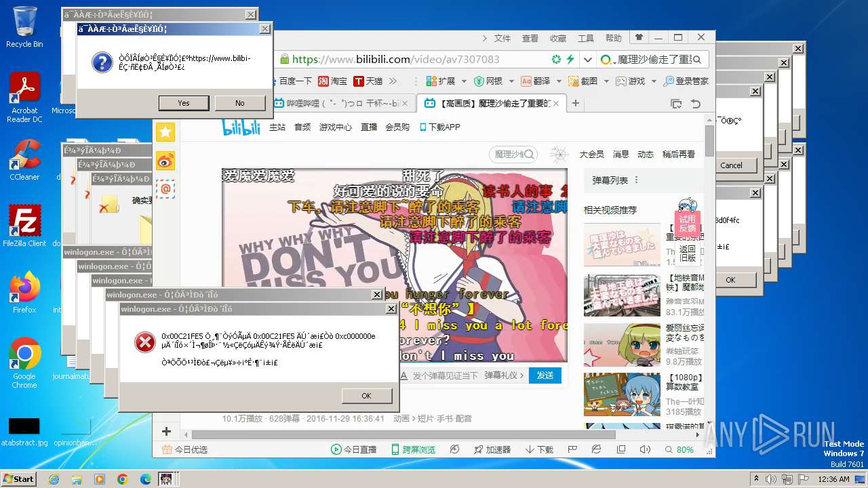Open the 查看 browser menu
This screenshot has height=488, width=868.
coord(530,39)
